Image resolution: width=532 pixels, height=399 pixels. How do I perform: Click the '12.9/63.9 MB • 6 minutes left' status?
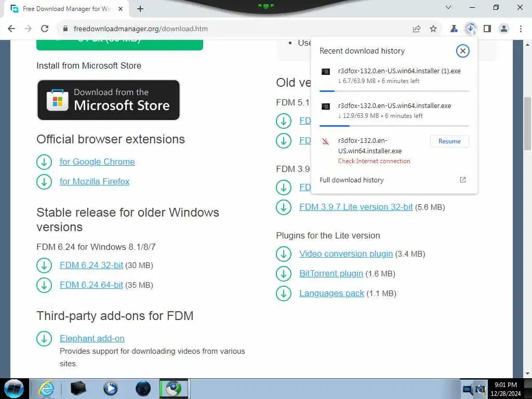click(x=380, y=116)
